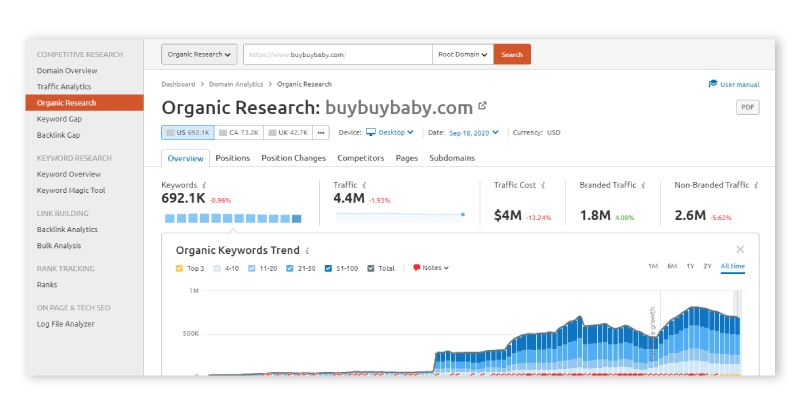800x401 pixels.
Task: Set chart range to 1M
Action: pos(653,266)
